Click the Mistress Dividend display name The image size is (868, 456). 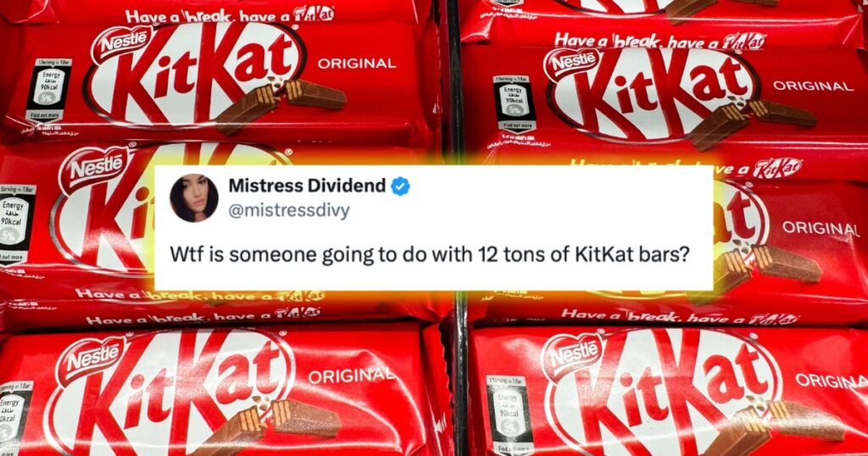tap(307, 186)
